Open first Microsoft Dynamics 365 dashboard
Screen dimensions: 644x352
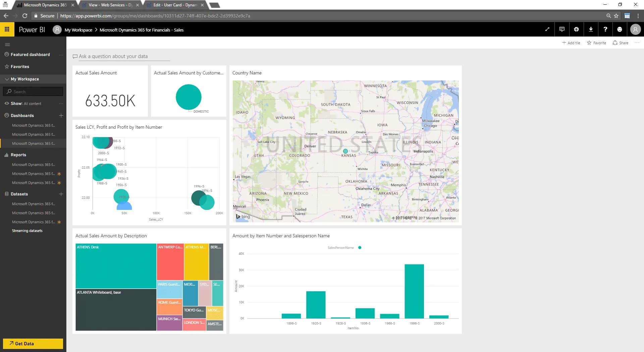(x=33, y=125)
